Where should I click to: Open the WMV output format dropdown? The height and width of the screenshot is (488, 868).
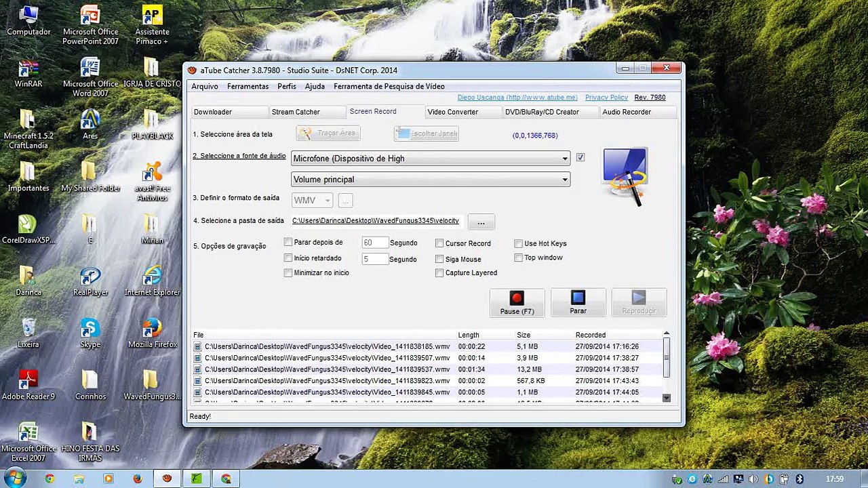pos(312,201)
